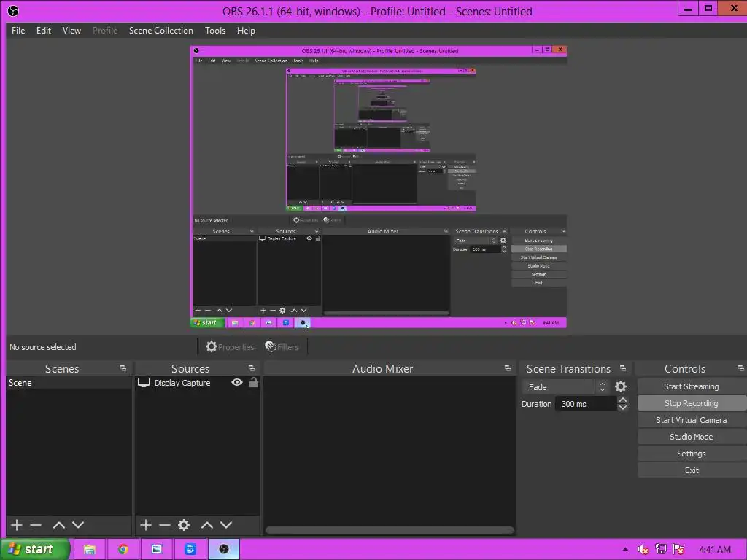Open the Action Center flag icon
747x560 pixels.
(x=678, y=550)
